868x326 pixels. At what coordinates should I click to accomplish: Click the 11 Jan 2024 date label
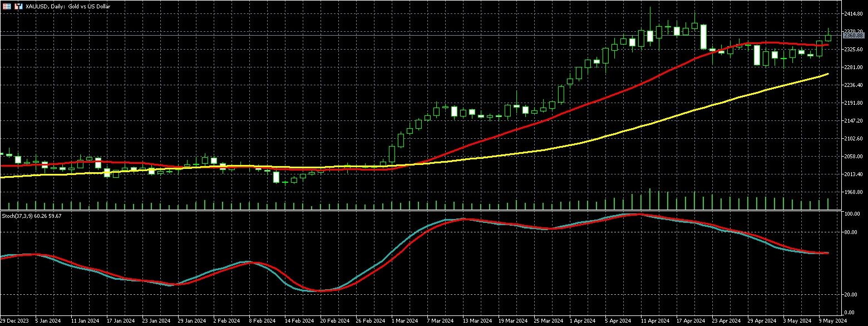(85, 321)
